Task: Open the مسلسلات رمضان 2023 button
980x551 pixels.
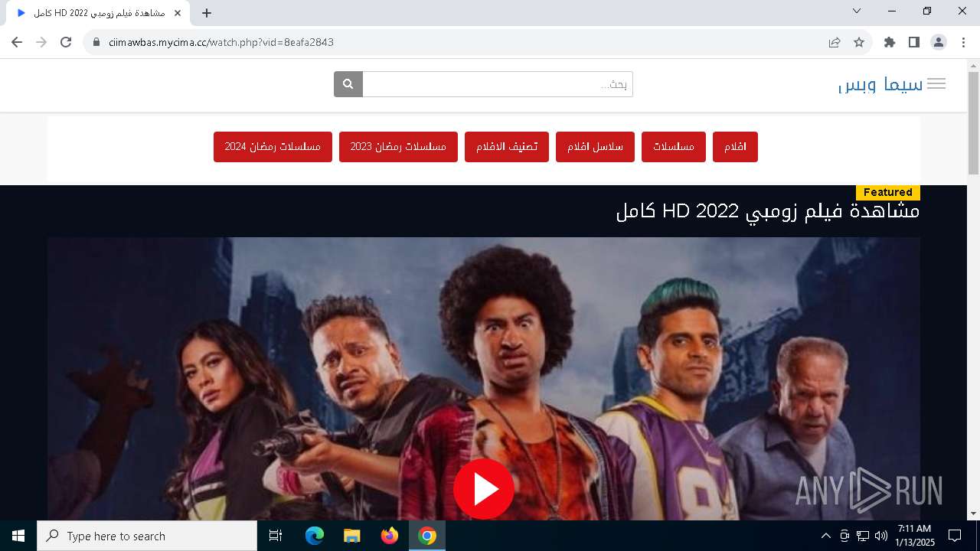Action: click(x=398, y=147)
